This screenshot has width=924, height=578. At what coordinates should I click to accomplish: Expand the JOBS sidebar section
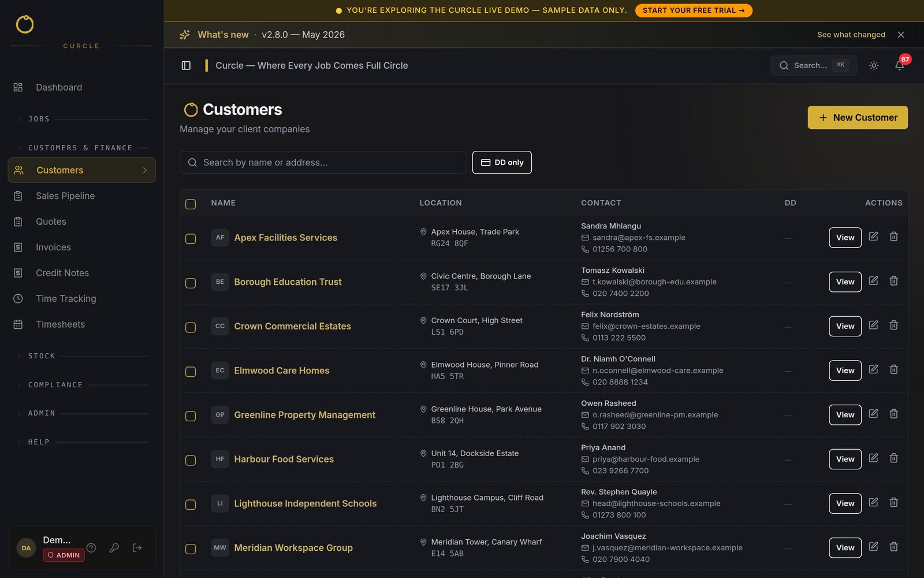coord(81,119)
